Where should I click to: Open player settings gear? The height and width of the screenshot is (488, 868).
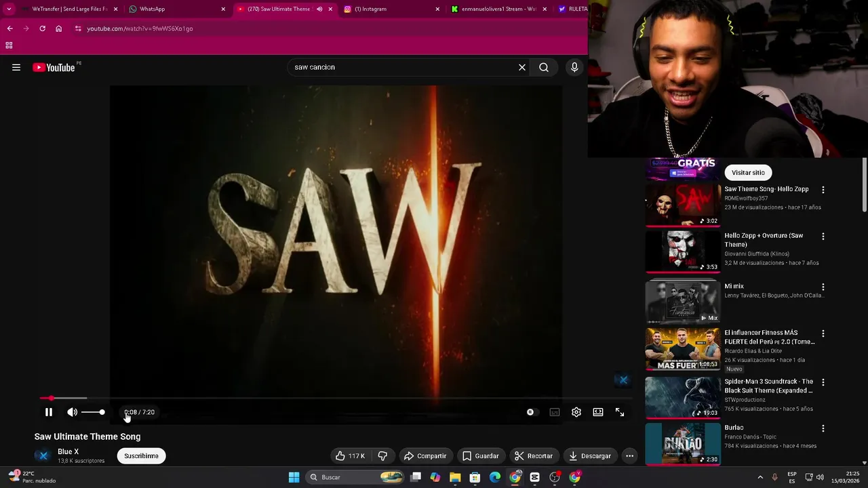click(x=576, y=412)
